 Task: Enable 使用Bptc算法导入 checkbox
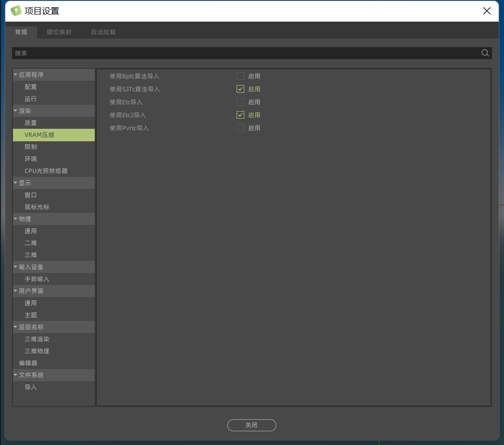[240, 76]
